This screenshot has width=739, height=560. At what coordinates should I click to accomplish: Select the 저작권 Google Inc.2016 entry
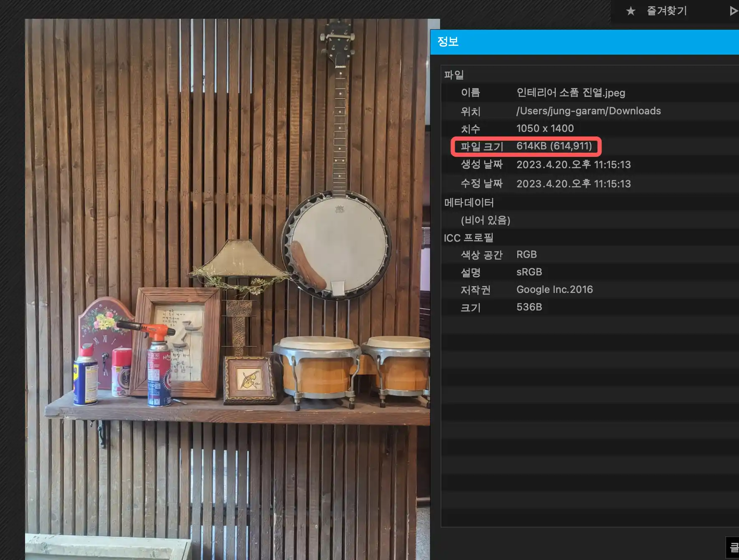pos(554,289)
